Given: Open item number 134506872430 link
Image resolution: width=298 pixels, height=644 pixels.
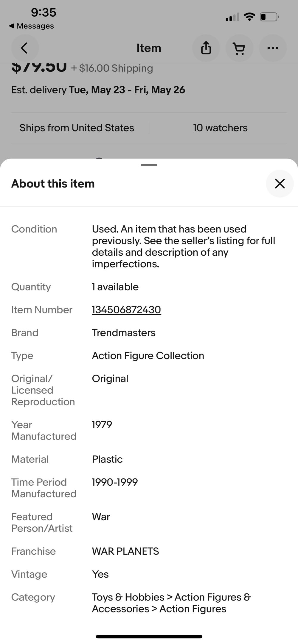Looking at the screenshot, I should coord(126,310).
